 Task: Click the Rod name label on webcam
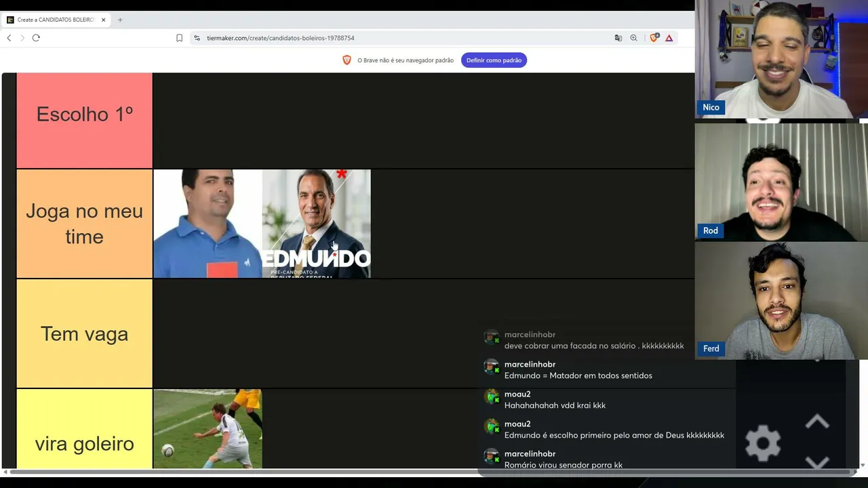711,230
